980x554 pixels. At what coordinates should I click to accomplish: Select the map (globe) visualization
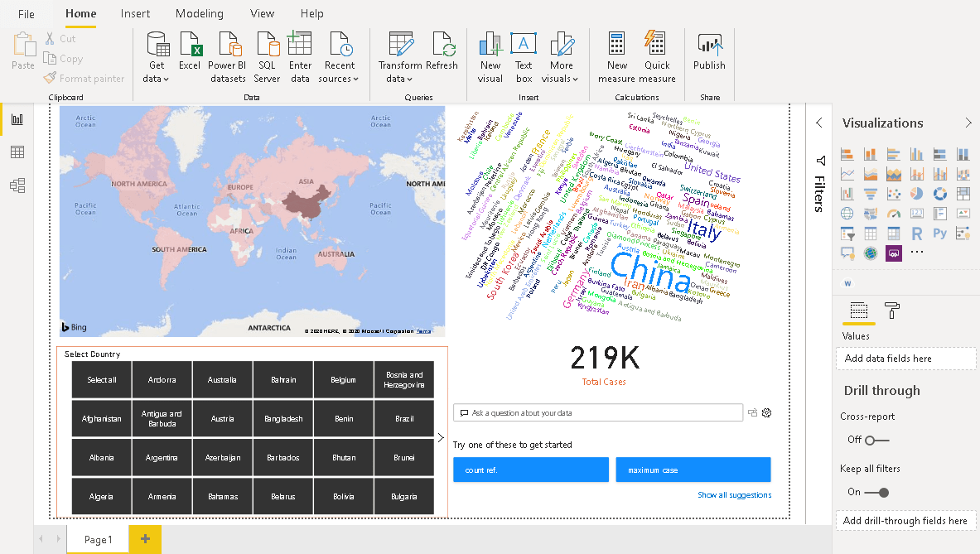coord(847,214)
